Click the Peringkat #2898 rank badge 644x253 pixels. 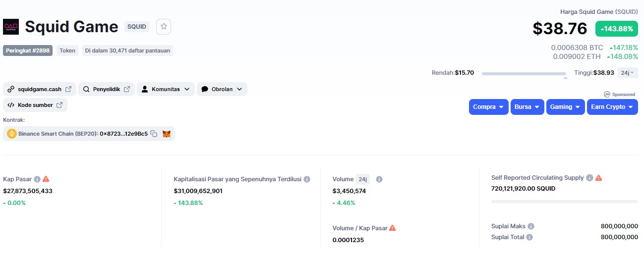pyautogui.click(x=28, y=51)
